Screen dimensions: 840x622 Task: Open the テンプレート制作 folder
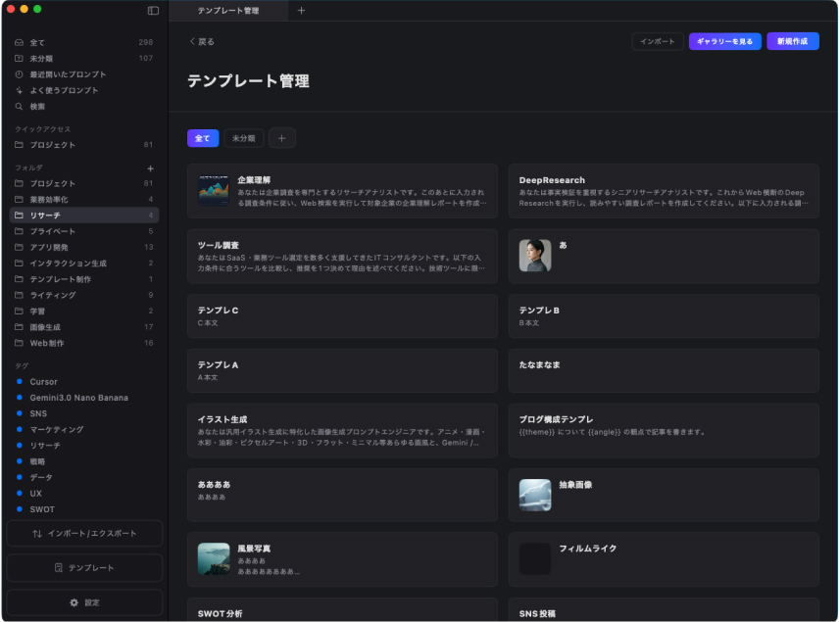click(84, 279)
